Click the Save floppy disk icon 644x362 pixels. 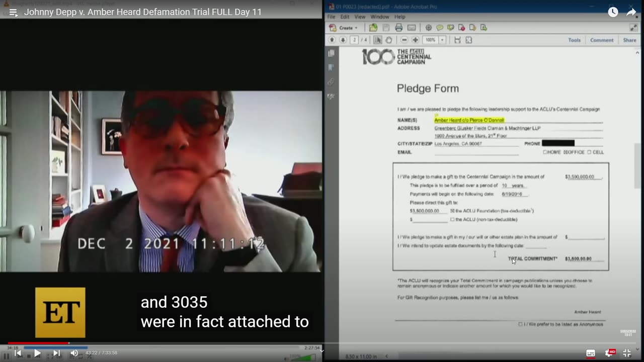click(386, 28)
